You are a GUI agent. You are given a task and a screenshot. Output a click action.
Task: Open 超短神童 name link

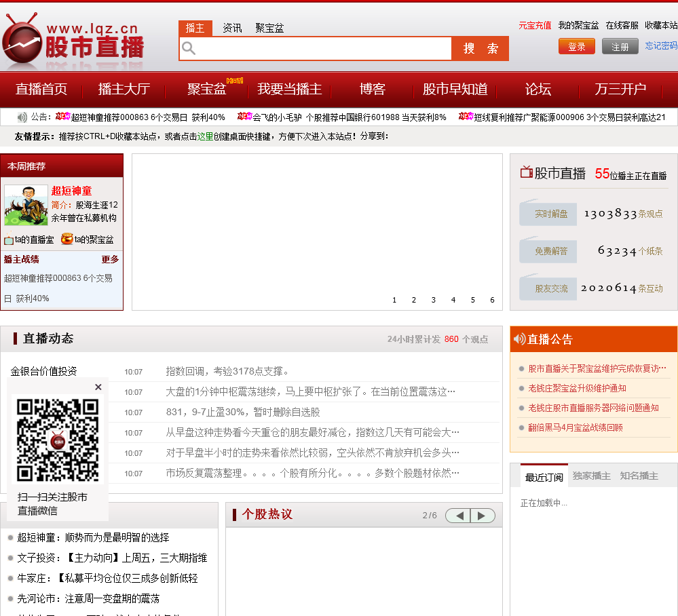(x=71, y=191)
